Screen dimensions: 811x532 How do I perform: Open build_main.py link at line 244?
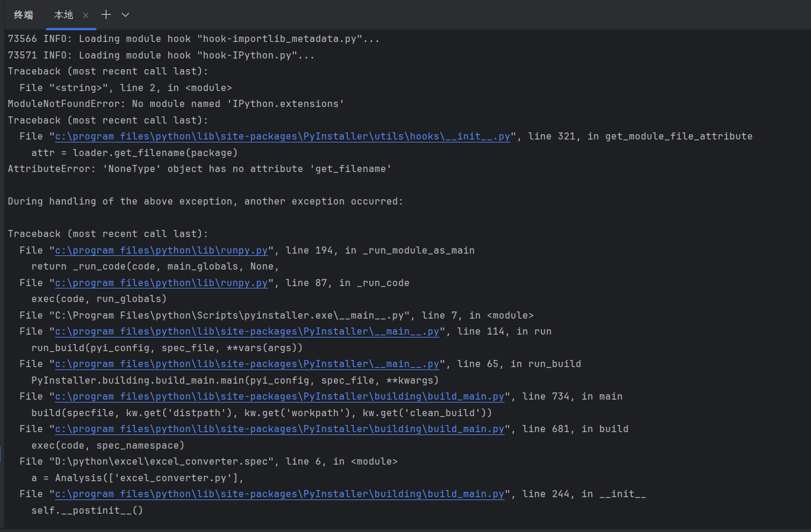(279, 494)
